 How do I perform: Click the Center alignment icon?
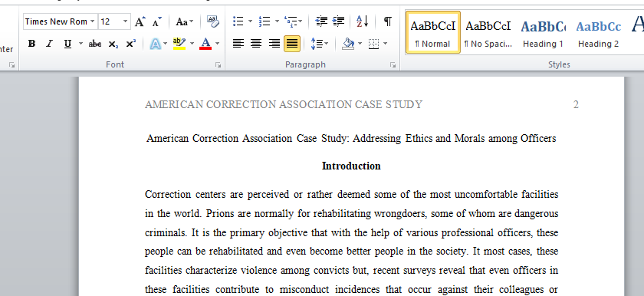(x=256, y=44)
